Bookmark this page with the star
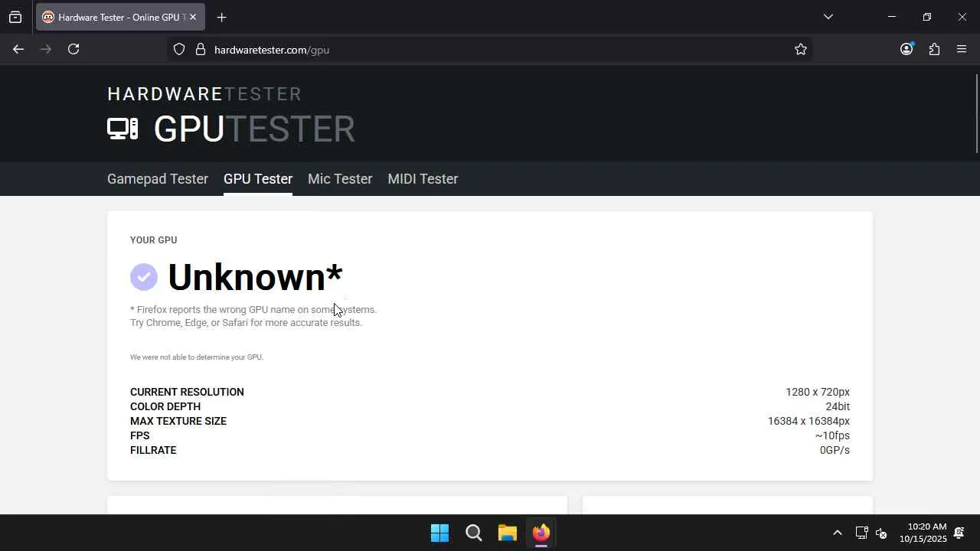This screenshot has width=980, height=551. coord(801,49)
